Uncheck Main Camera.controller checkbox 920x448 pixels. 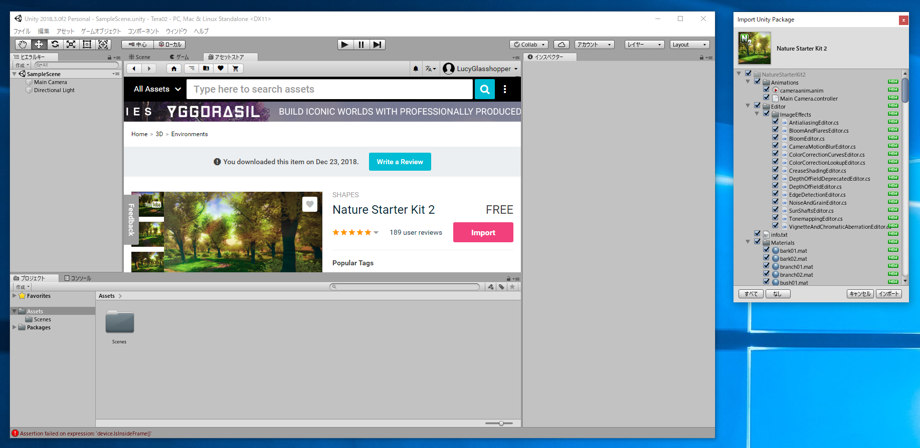tap(766, 99)
